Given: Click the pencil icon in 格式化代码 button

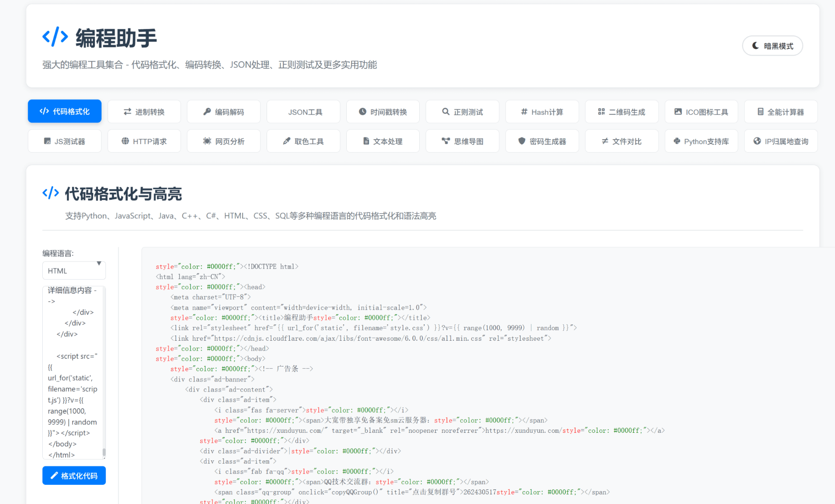Looking at the screenshot, I should click(54, 476).
